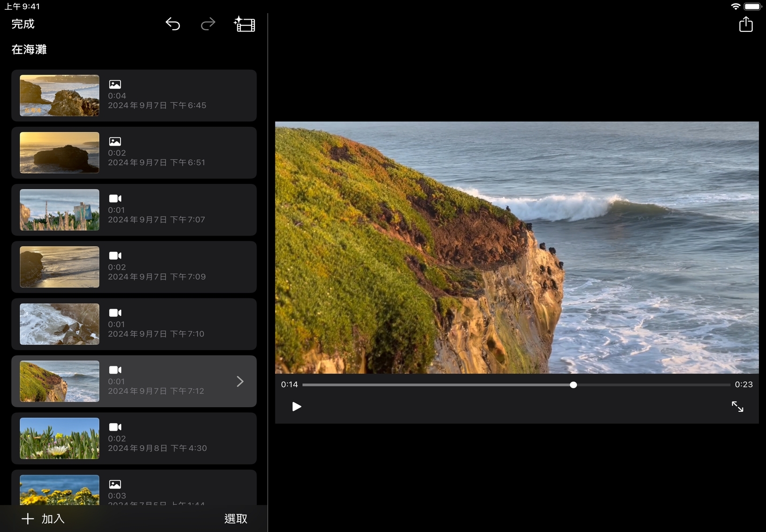The width and height of the screenshot is (766, 532).
Task: Select the white flower clip thumbnail
Action: click(x=60, y=438)
